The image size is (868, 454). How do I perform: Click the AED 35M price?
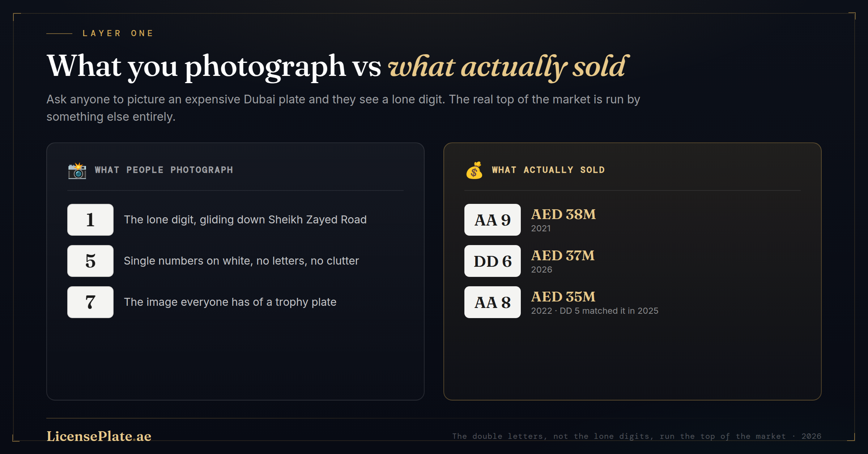[563, 297]
